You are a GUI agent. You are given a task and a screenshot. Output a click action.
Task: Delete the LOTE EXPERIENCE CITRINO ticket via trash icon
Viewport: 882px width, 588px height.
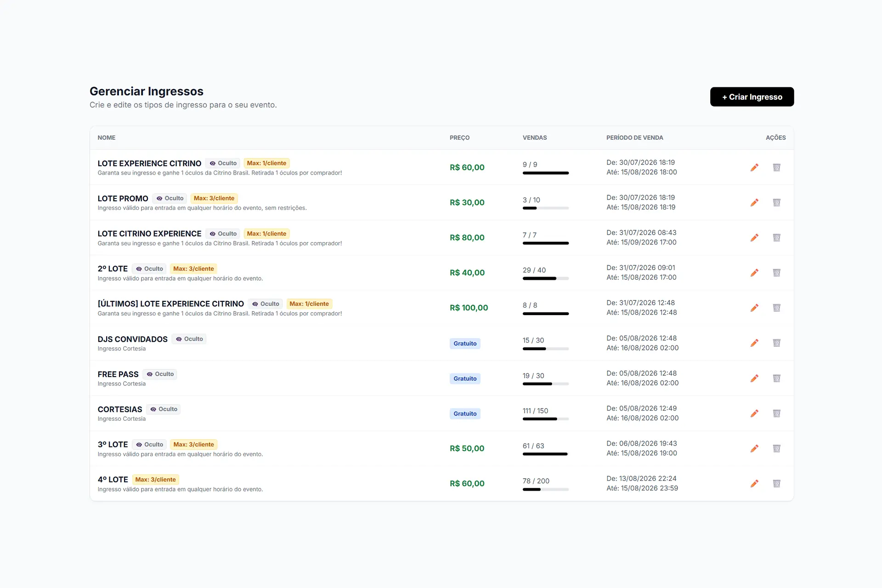tap(776, 167)
